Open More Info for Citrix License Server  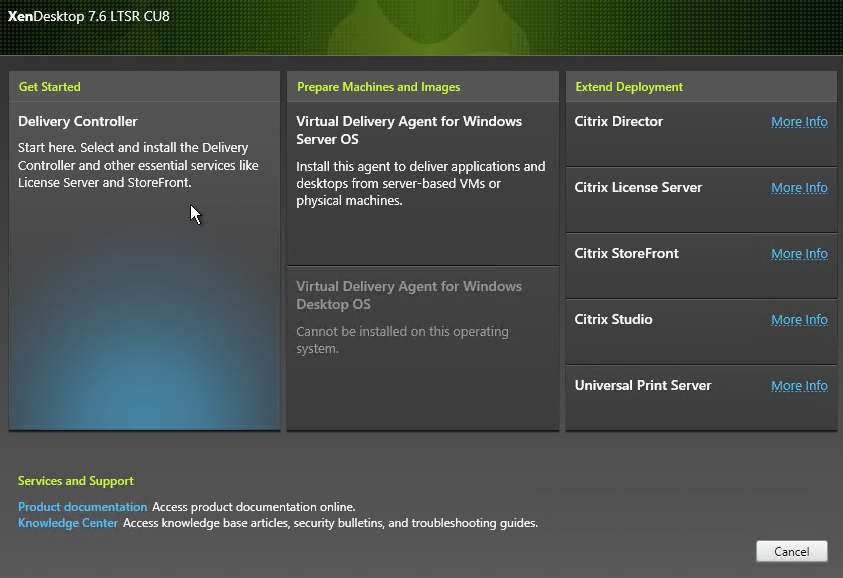[x=799, y=188]
